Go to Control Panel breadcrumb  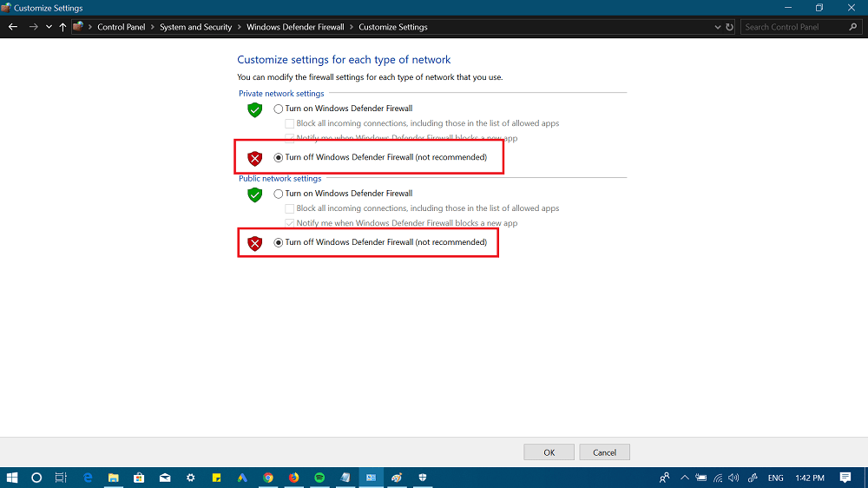122,27
